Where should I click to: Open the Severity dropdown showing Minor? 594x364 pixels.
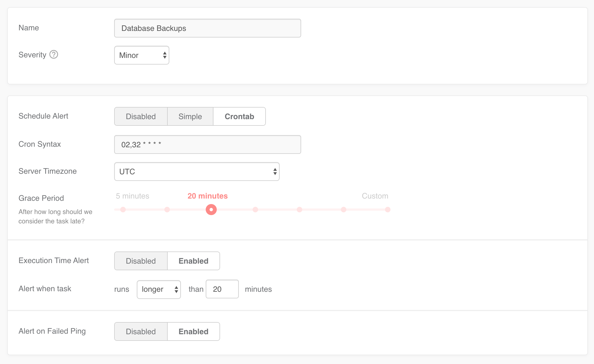tap(141, 55)
